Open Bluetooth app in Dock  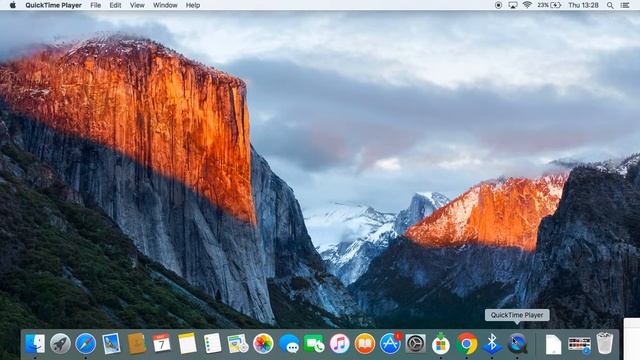coord(492,344)
